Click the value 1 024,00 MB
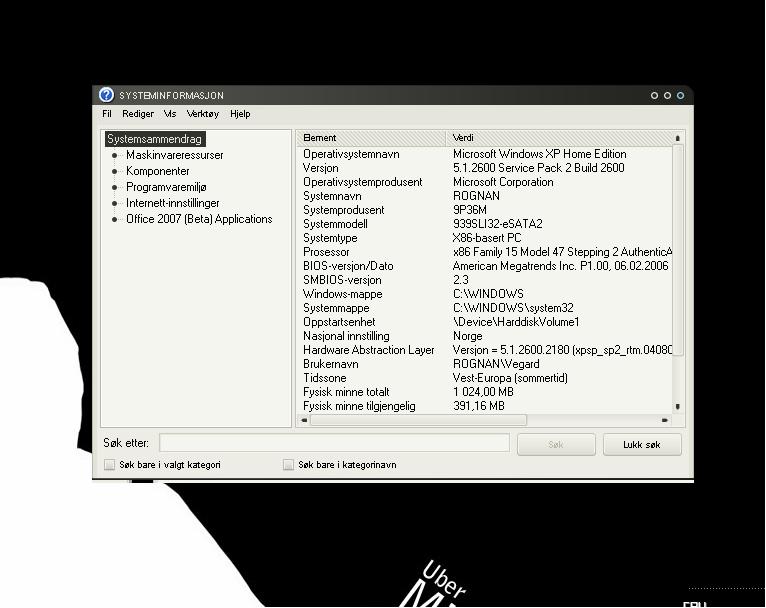 pyautogui.click(x=483, y=392)
